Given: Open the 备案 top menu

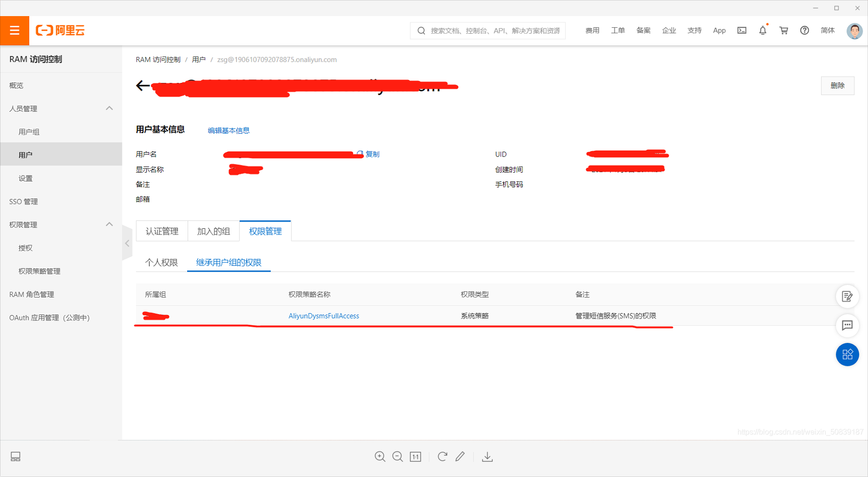Looking at the screenshot, I should pos(643,30).
